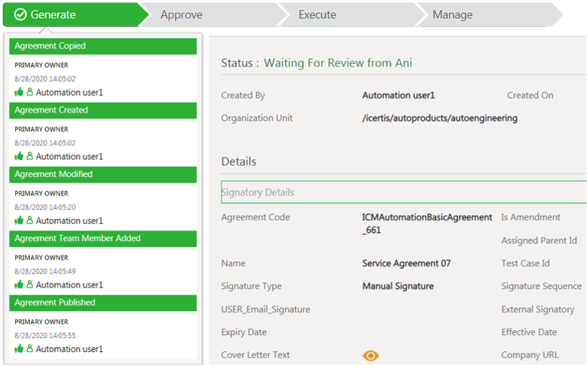
Task: Switch to the Approve stage
Action: coord(181,15)
